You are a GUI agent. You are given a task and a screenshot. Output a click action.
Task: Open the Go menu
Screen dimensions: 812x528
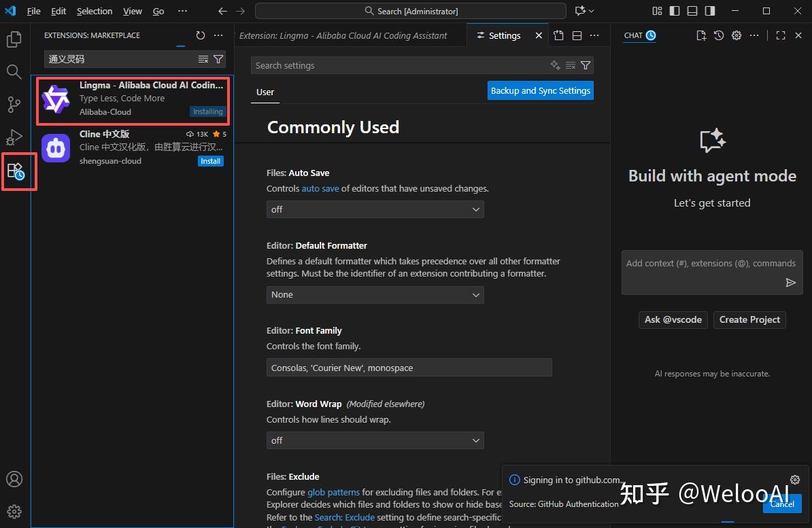click(x=158, y=11)
